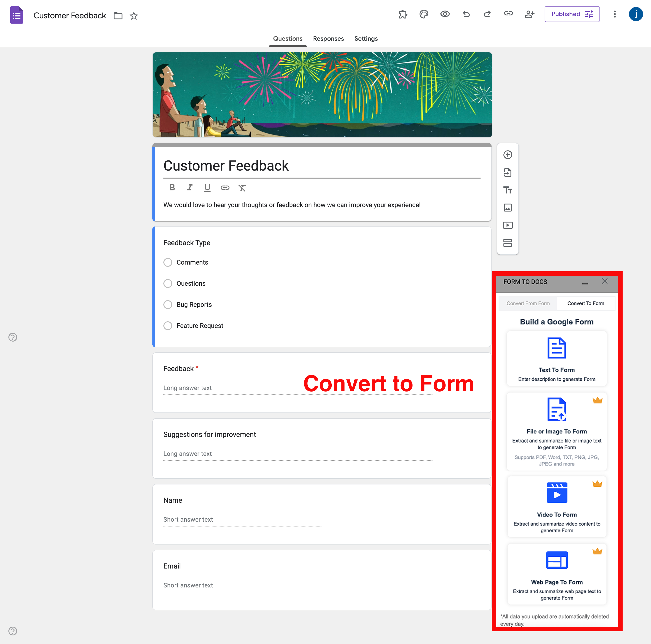Insert a video into the form

(508, 225)
